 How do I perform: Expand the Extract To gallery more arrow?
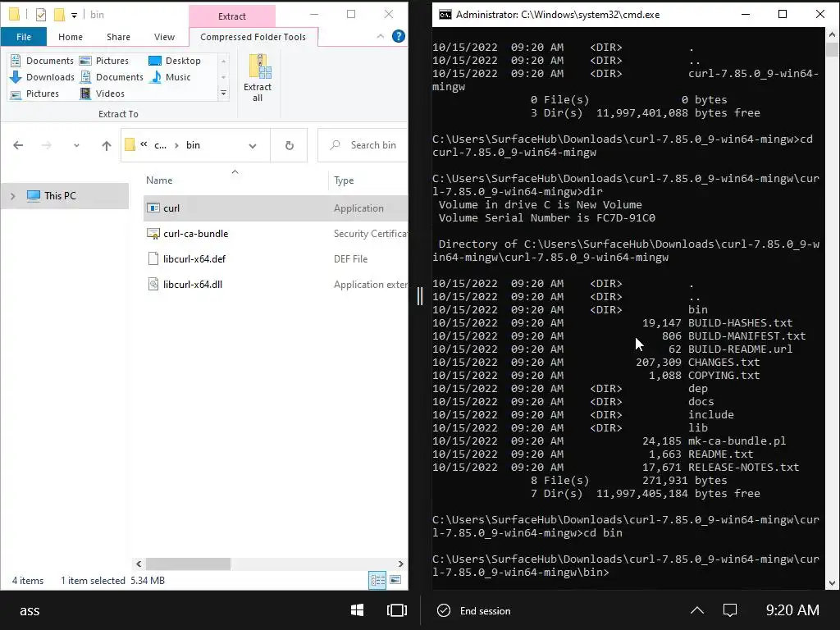point(223,94)
